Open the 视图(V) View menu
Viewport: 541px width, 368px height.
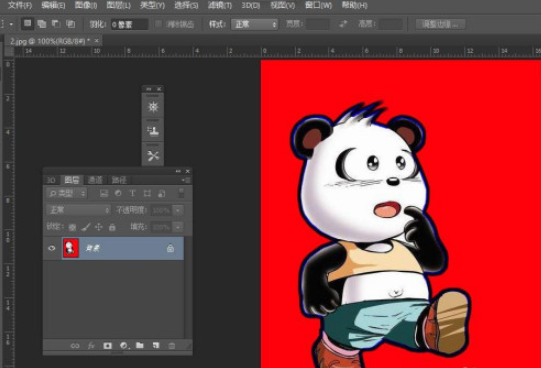point(282,5)
